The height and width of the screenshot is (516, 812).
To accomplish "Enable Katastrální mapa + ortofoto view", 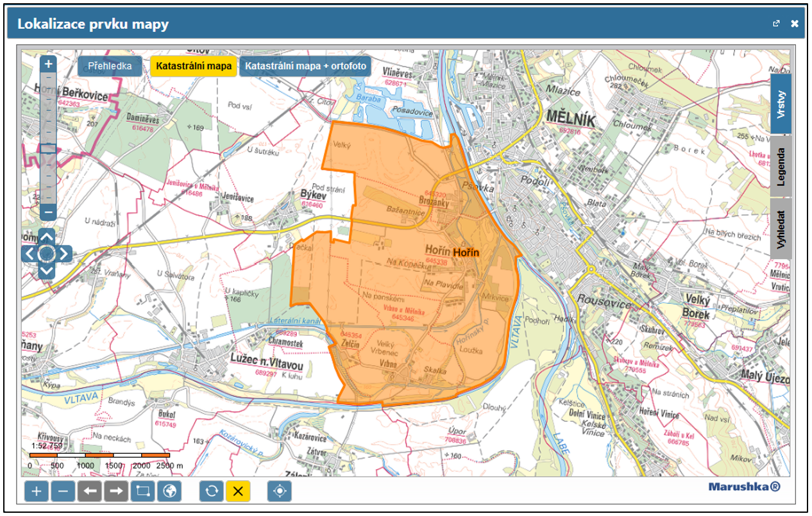I will coord(305,66).
